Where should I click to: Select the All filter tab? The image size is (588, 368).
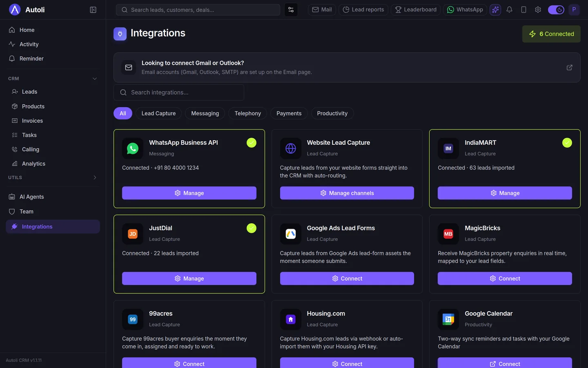pos(123,113)
